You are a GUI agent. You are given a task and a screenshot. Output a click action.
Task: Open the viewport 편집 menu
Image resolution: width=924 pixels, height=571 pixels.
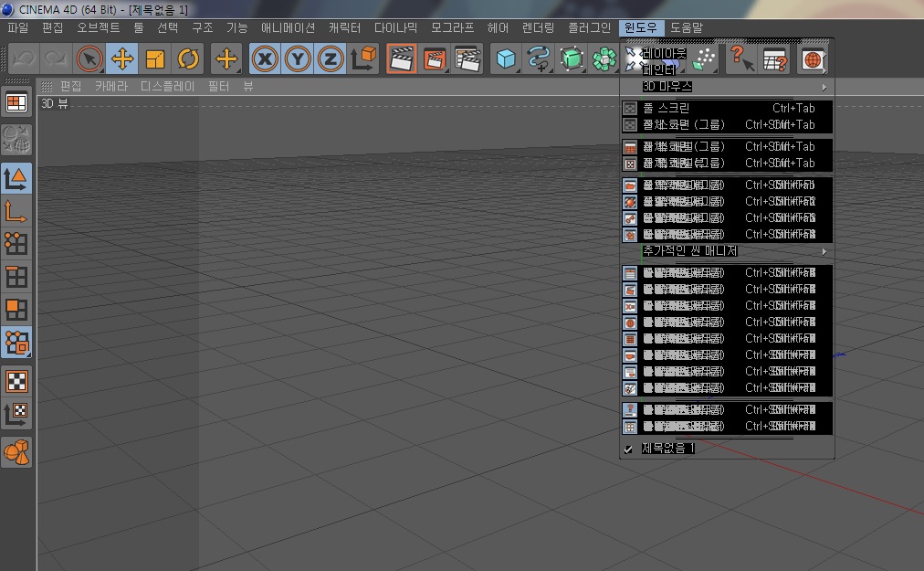[70, 86]
